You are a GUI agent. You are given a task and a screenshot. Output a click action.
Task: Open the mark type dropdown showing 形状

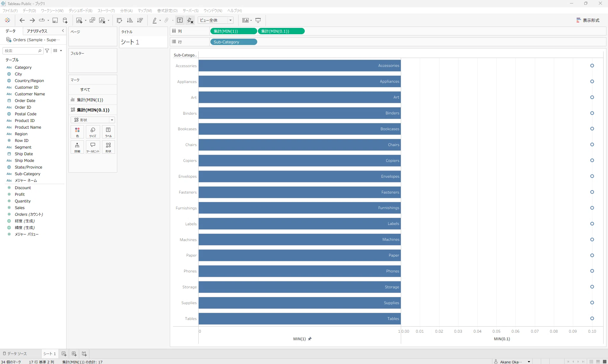pos(93,120)
